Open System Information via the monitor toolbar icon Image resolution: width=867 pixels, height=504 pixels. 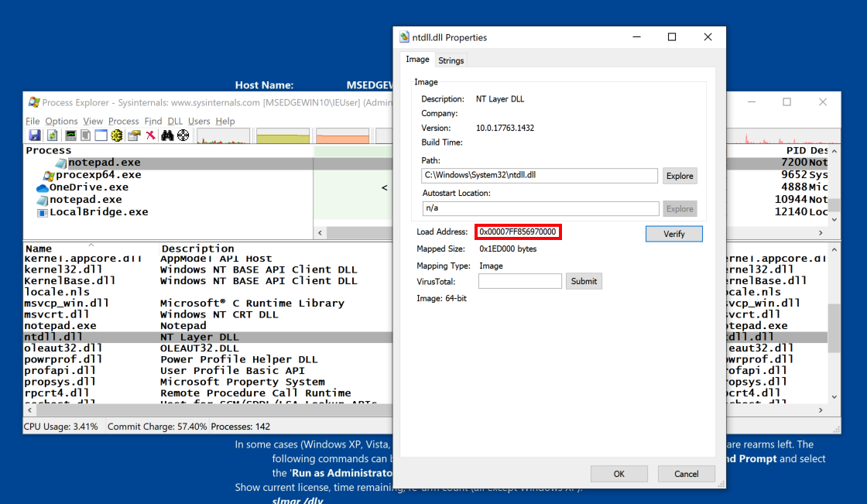click(x=70, y=135)
